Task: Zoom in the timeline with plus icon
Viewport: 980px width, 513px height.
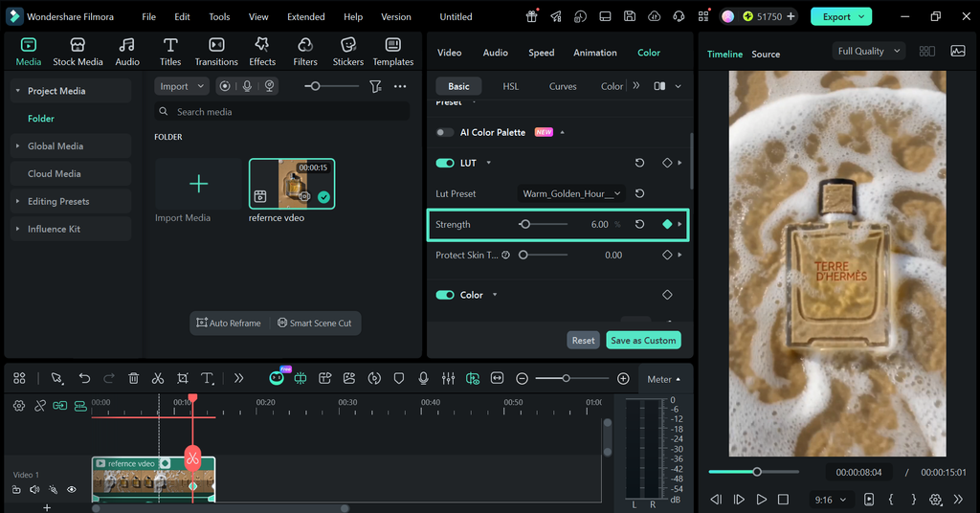Action: click(623, 379)
